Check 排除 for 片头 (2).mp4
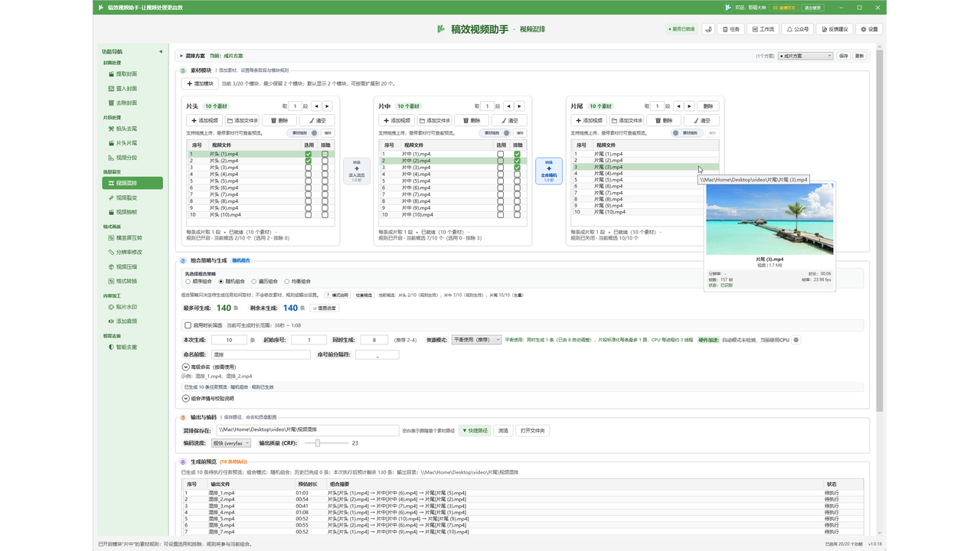The width and height of the screenshot is (980, 551). tap(325, 161)
